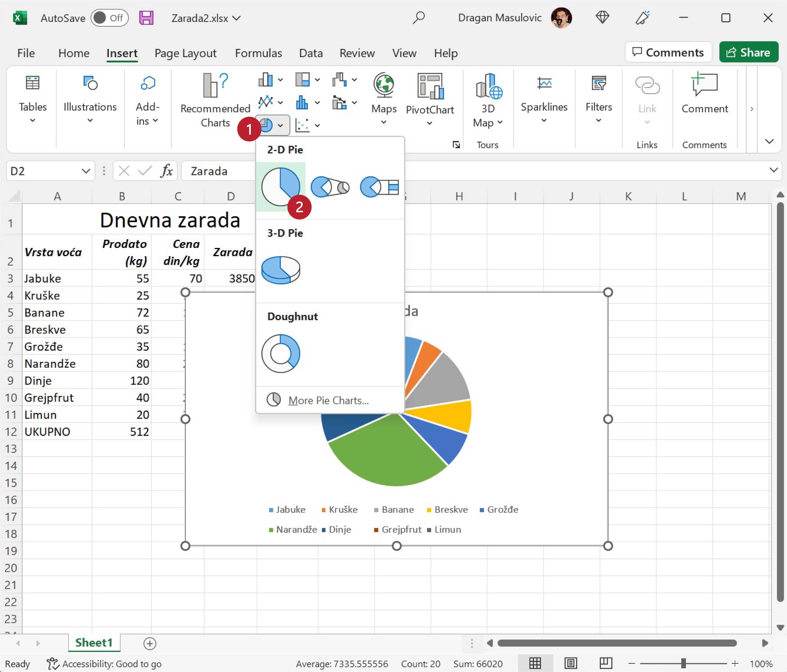Expand the formula bar chevron

(x=773, y=170)
